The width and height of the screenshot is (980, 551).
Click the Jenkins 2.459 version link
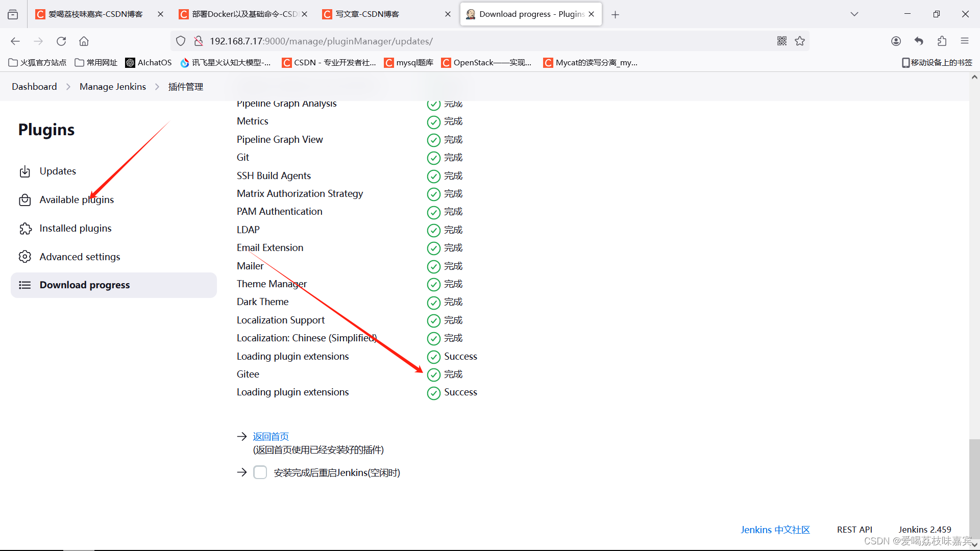click(925, 530)
